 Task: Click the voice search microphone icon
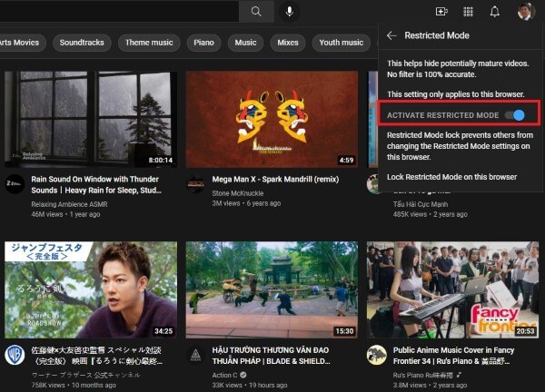[x=290, y=12]
